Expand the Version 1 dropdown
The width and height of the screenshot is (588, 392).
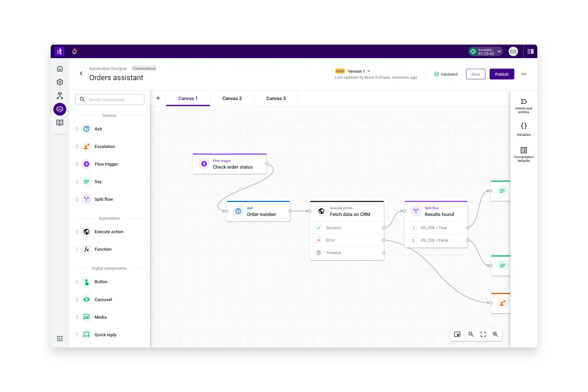pos(359,71)
